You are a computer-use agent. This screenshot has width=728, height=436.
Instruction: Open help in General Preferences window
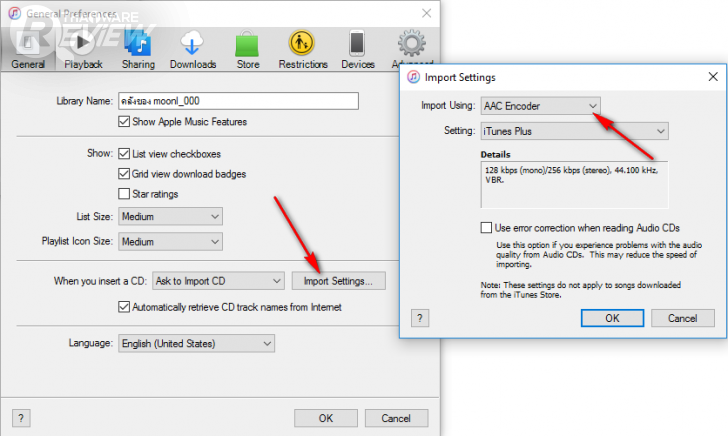coord(21,418)
